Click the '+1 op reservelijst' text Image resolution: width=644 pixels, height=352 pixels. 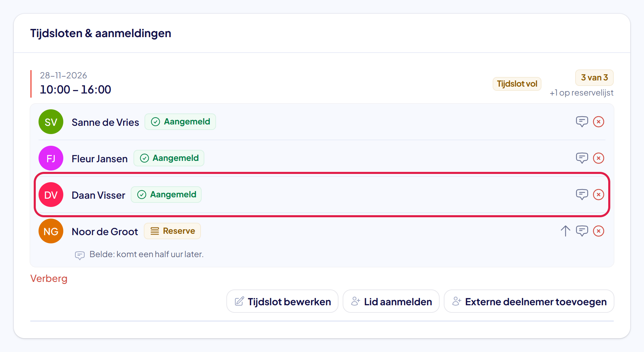(581, 93)
